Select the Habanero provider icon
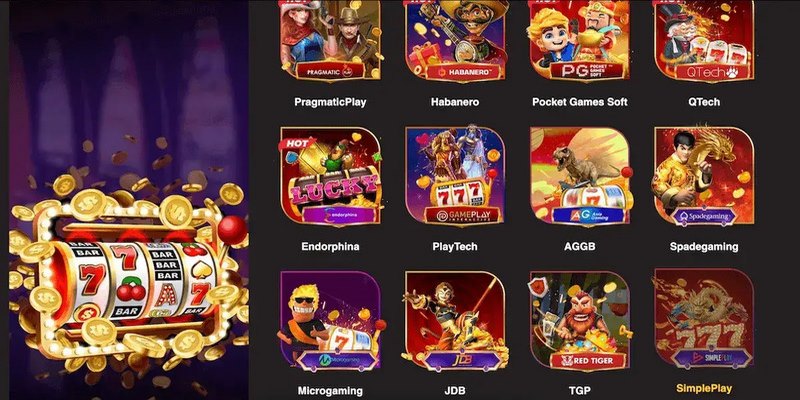Image resolution: width=800 pixels, height=400 pixels. 455,40
